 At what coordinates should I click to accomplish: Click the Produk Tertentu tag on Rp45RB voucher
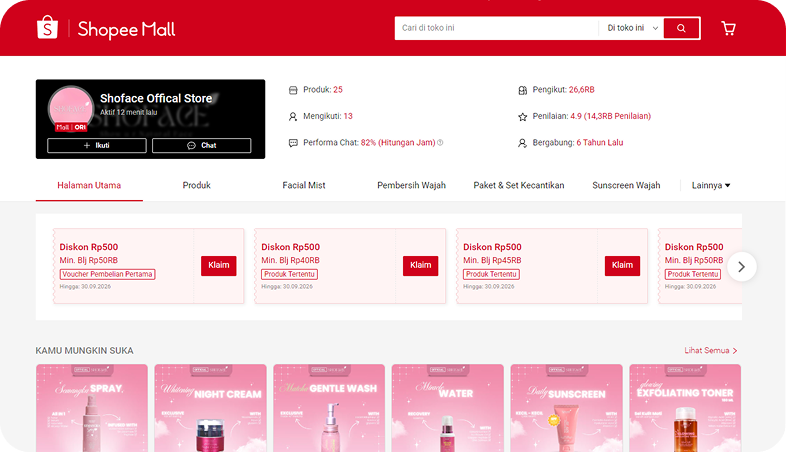tap(491, 274)
